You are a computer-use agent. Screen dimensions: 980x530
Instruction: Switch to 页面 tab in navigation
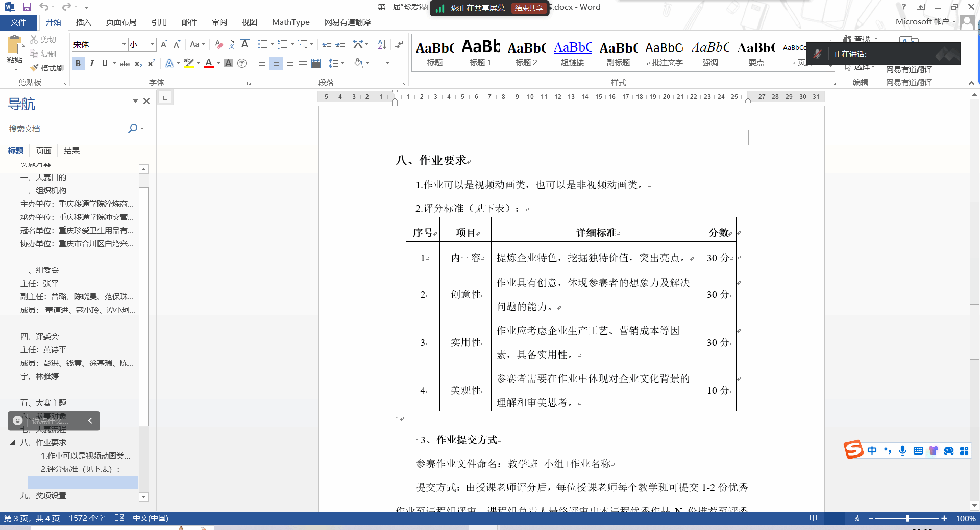tap(44, 150)
